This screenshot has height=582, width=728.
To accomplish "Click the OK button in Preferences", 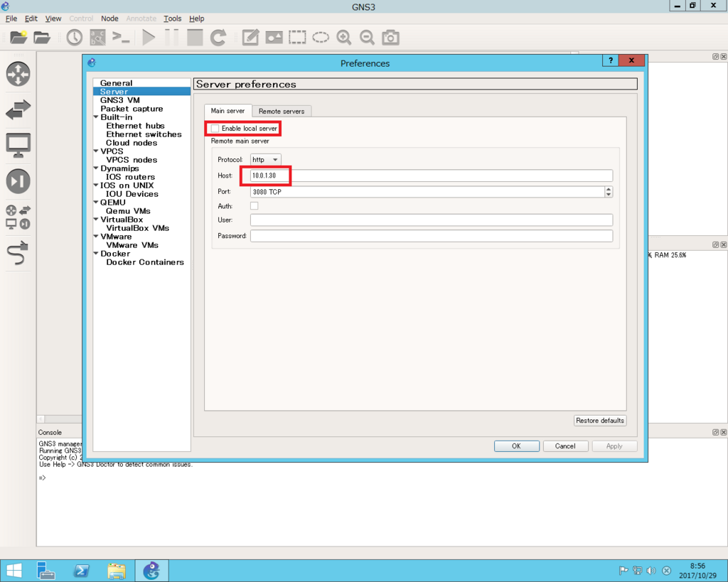I will coord(516,446).
